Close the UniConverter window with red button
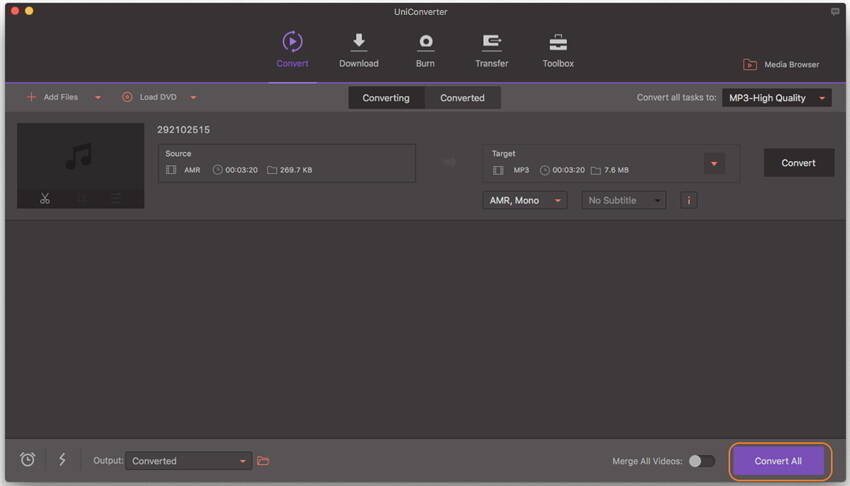The image size is (850, 486). pos(15,11)
